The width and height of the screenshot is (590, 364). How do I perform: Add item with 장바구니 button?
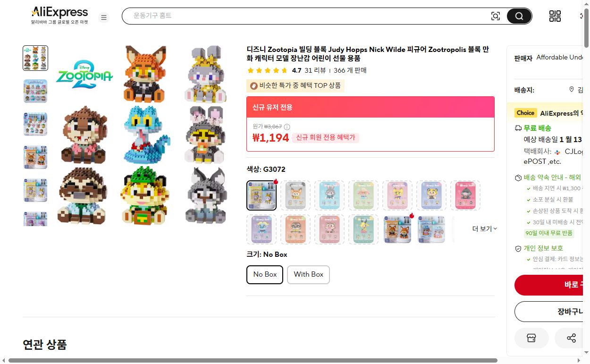(551, 312)
